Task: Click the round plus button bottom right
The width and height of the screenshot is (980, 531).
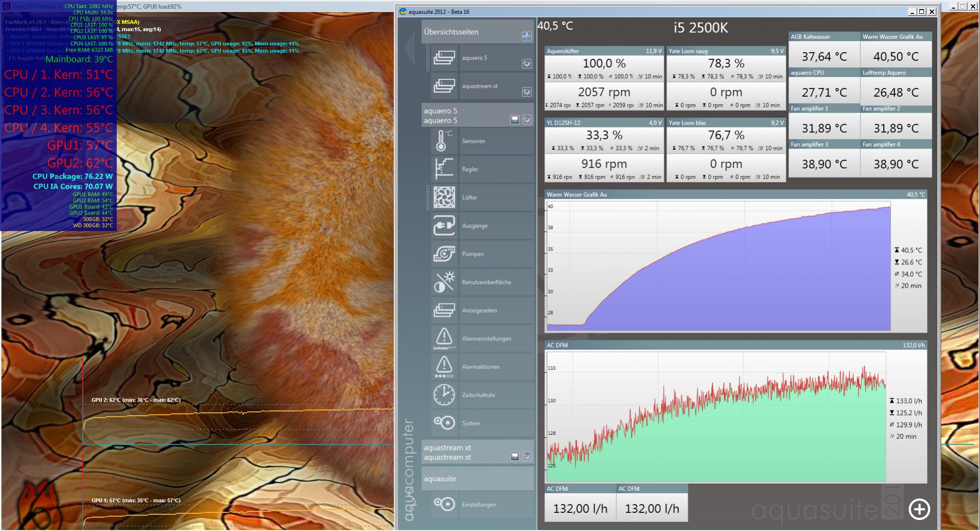Action: coord(919,509)
